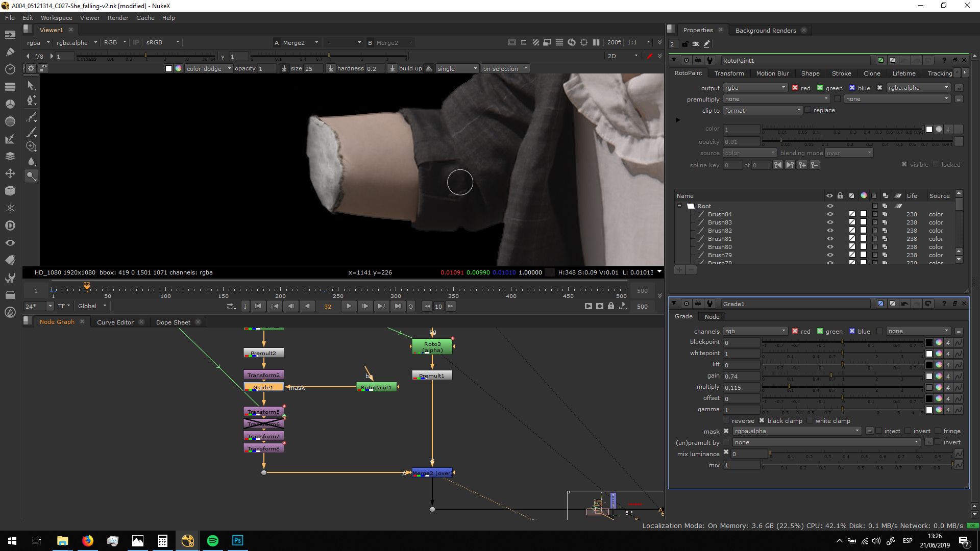Enable the replace checkbox in RotoPaint
980x551 pixels.
808,110
